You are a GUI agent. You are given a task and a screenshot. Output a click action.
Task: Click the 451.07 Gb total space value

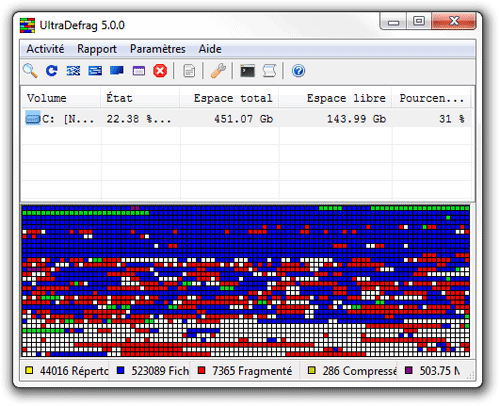point(244,119)
